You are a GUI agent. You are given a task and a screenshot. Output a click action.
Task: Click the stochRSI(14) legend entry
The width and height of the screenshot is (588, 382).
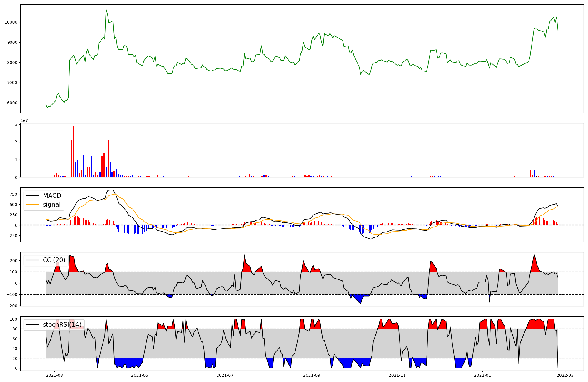pyautogui.click(x=62, y=325)
